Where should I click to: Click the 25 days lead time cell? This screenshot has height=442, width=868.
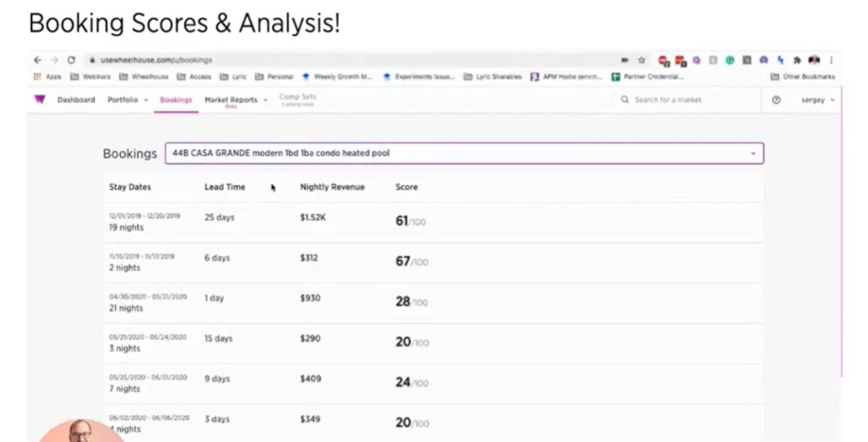pos(220,218)
